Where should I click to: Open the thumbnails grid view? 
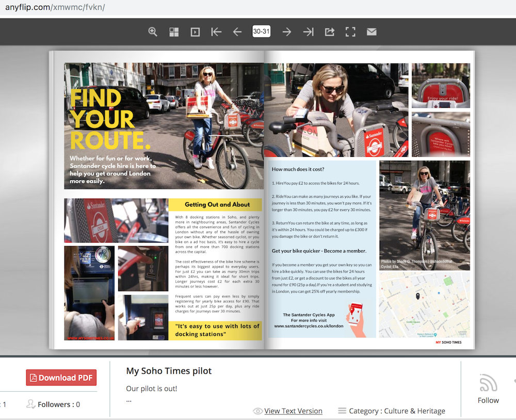pos(174,32)
